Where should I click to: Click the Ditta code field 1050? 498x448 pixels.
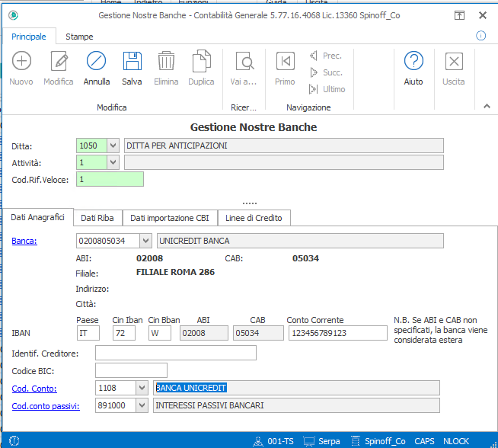click(92, 146)
